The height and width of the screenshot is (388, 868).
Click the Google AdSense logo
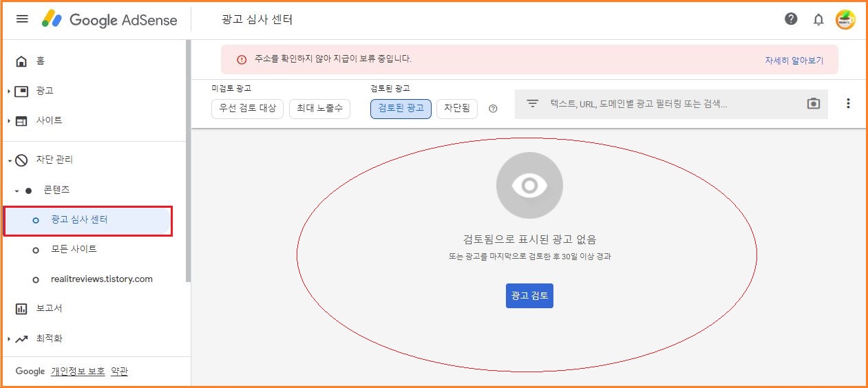click(x=109, y=19)
